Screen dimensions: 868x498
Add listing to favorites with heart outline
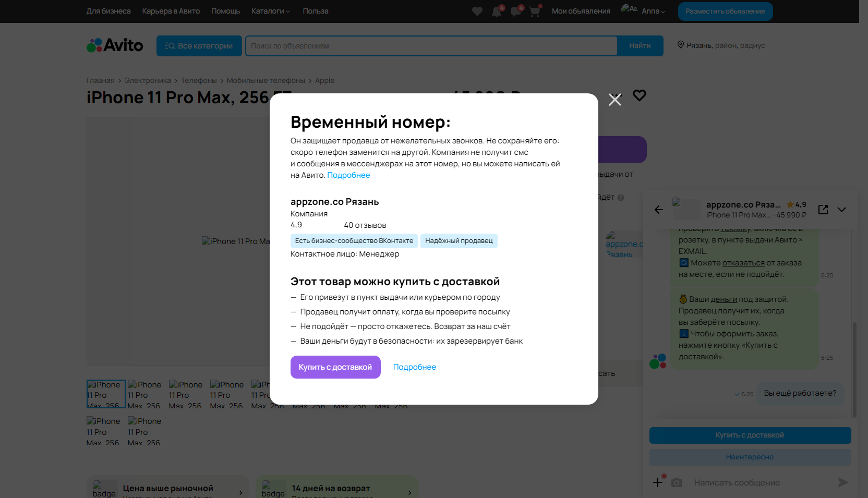(640, 95)
